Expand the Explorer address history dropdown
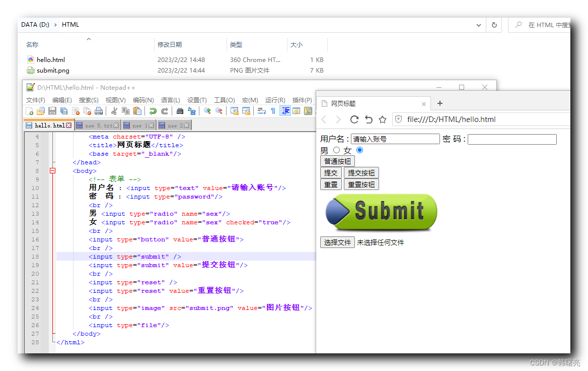588x371 pixels. tap(478, 25)
